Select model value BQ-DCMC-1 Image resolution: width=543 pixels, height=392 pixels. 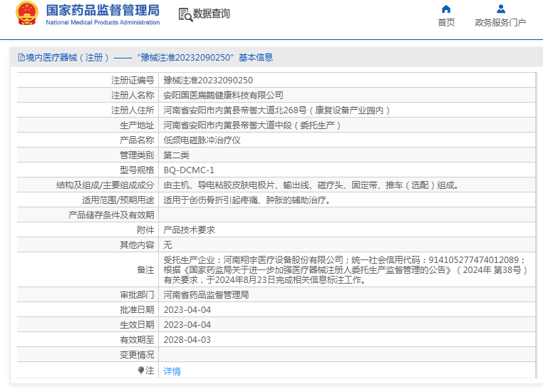(x=189, y=170)
